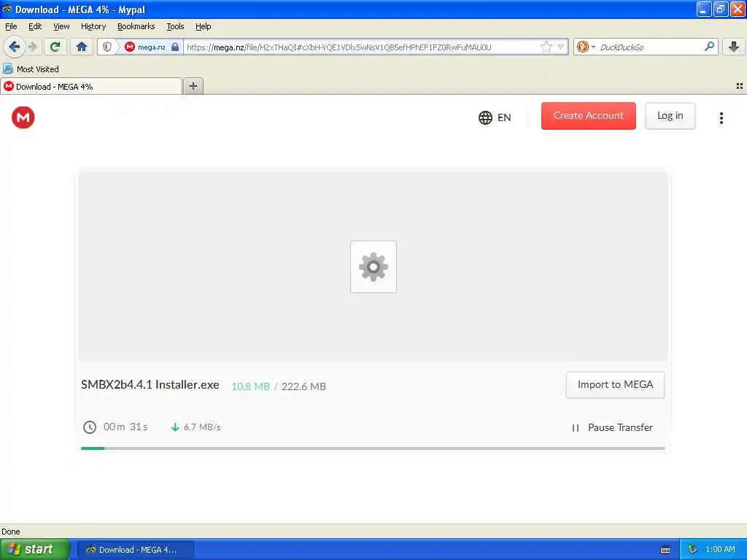747x560 pixels.
Task: Click the file name SMBX2b4.4.1 Installer.exe
Action: pos(150,385)
